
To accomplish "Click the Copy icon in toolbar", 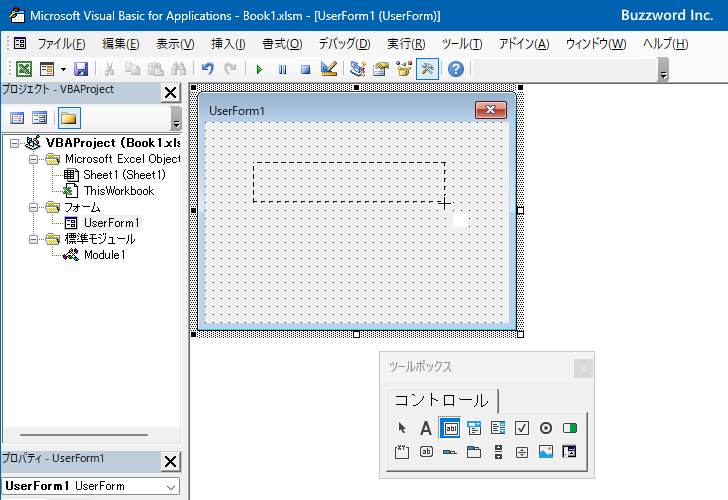I will coord(132,69).
